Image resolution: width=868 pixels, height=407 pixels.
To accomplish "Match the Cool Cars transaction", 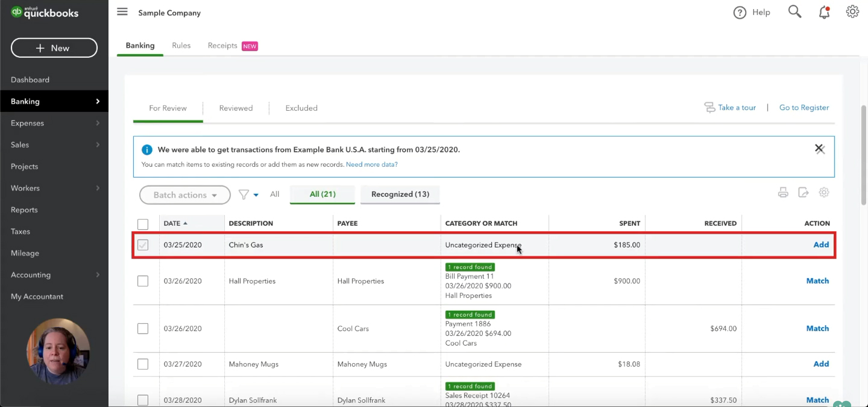I will (x=817, y=329).
